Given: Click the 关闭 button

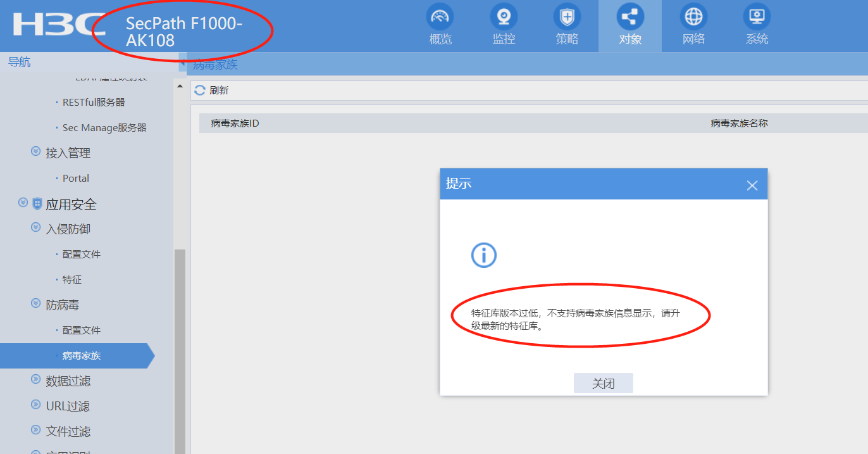Looking at the screenshot, I should coord(603,383).
